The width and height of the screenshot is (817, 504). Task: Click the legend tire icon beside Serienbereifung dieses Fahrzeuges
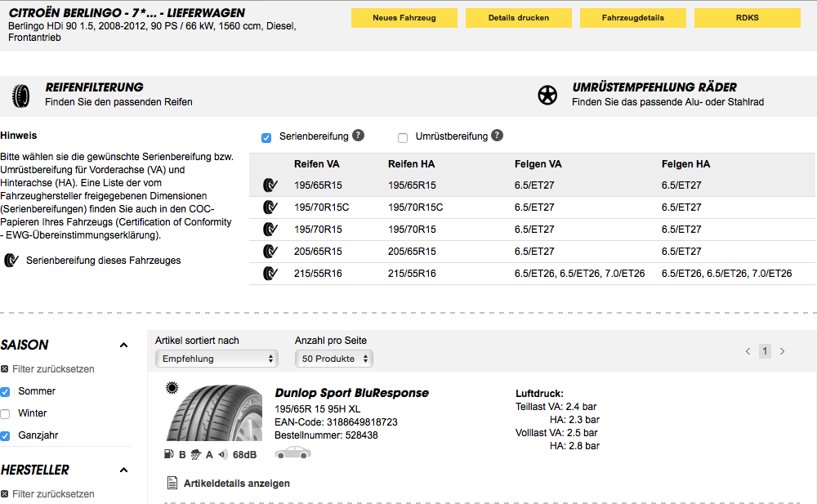tap(11, 260)
